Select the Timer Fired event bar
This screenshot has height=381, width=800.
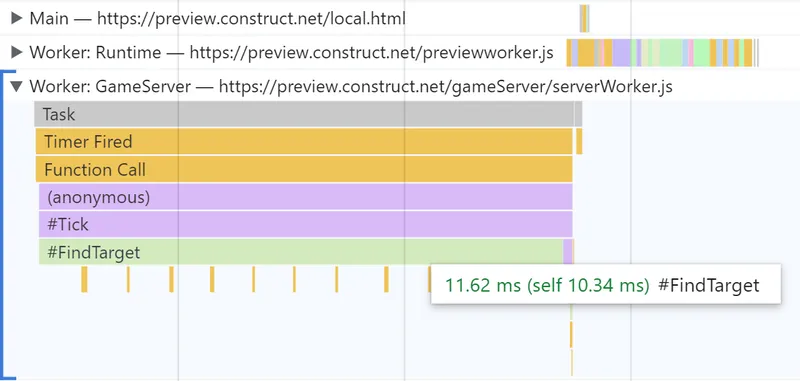(x=304, y=141)
